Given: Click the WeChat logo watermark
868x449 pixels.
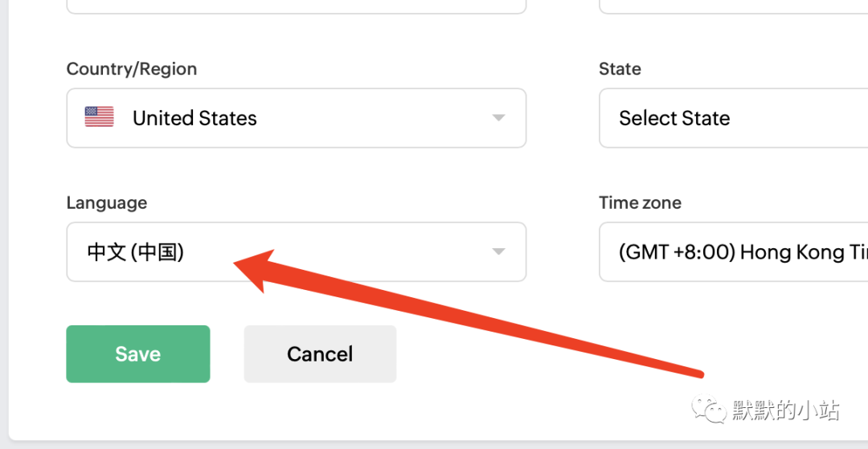Looking at the screenshot, I should tap(709, 410).
